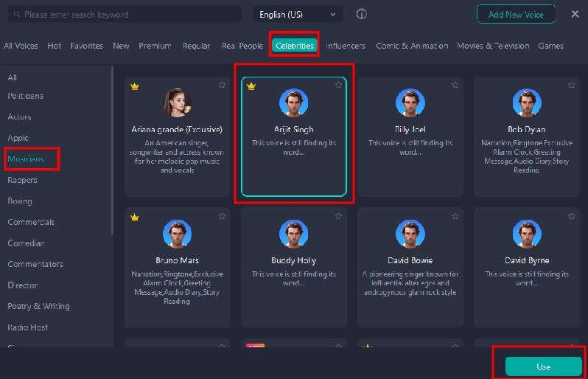Favorite the David Bowie voice star

[x=455, y=216]
